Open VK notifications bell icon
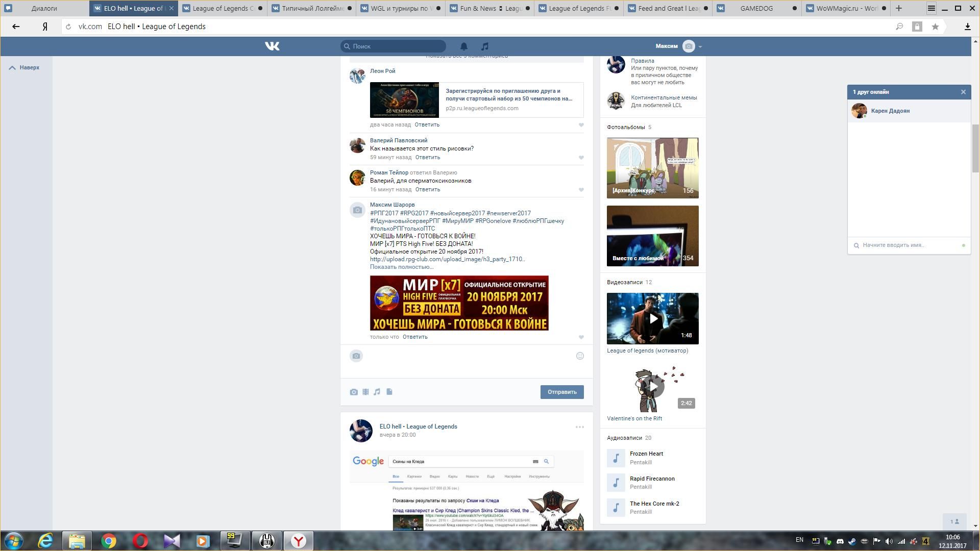The image size is (980, 551). pos(464,46)
